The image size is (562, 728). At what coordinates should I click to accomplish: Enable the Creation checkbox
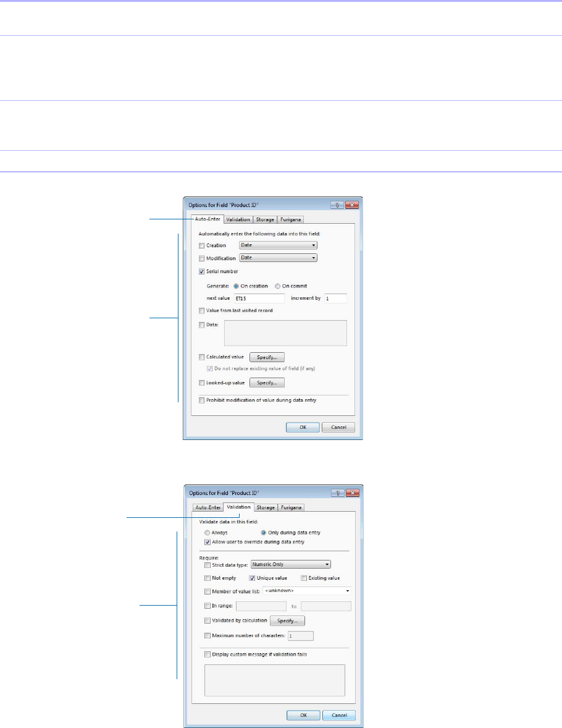pyautogui.click(x=201, y=245)
